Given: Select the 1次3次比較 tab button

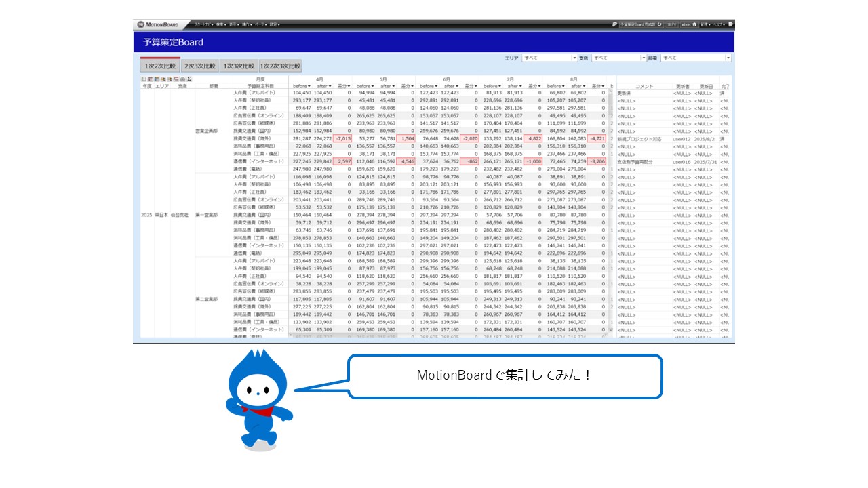Looking at the screenshot, I should point(239,66).
